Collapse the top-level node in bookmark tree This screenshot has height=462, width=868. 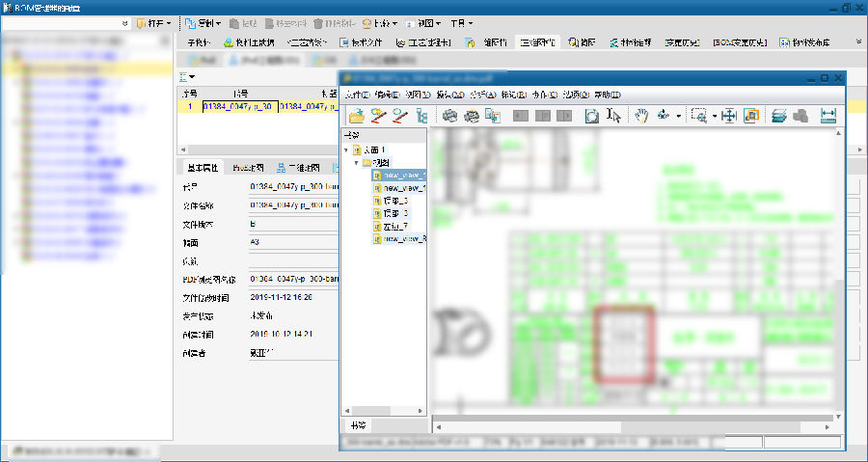point(347,150)
